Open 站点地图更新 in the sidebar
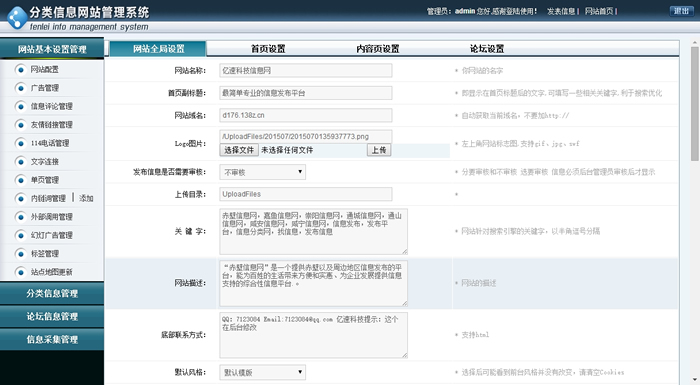 pyautogui.click(x=51, y=272)
